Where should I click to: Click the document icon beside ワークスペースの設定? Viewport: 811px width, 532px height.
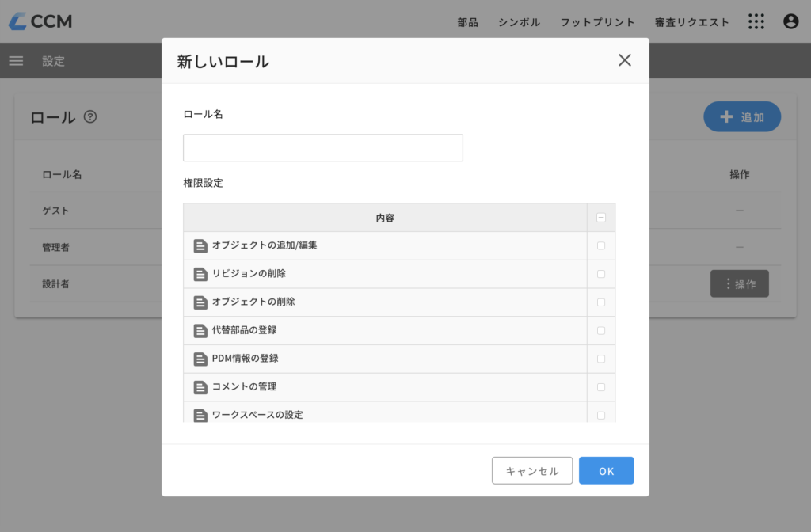tap(200, 413)
